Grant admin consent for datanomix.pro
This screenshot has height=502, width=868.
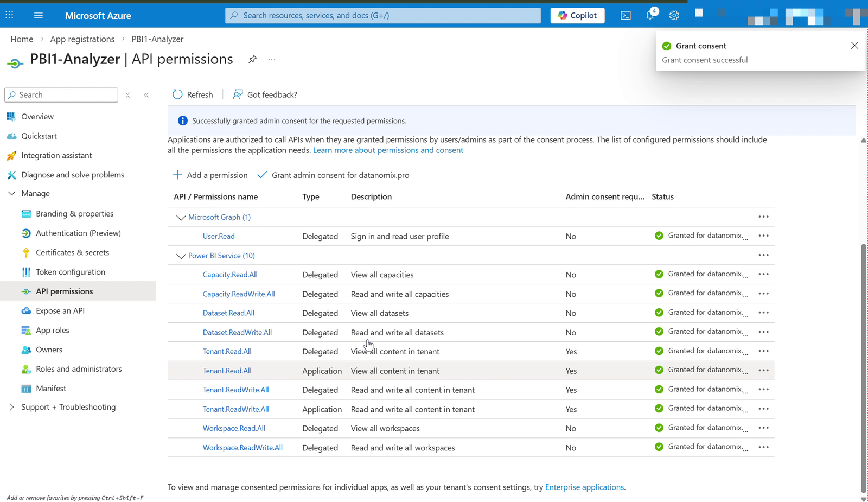333,175
